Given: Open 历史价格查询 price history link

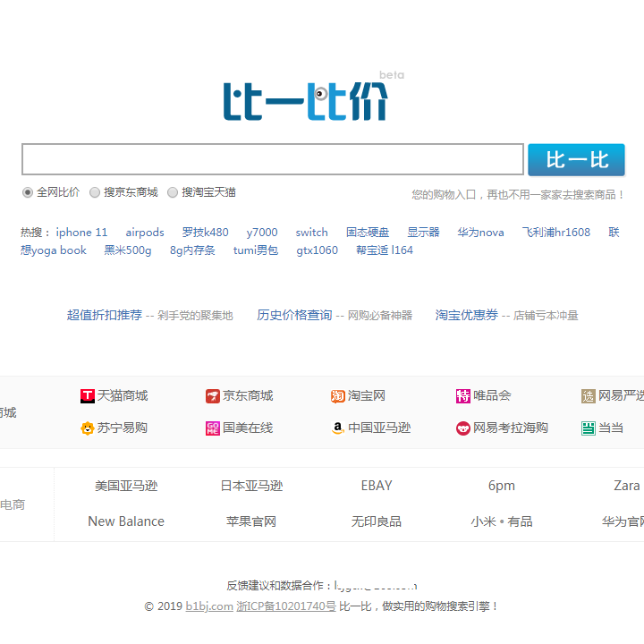Looking at the screenshot, I should pyautogui.click(x=294, y=315).
